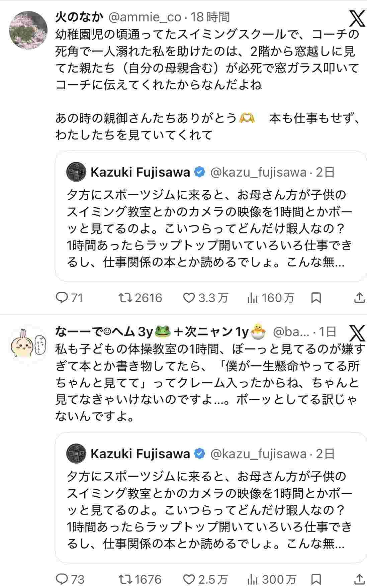Share the first post by 火のなか
367x588 pixels.
coord(359,298)
